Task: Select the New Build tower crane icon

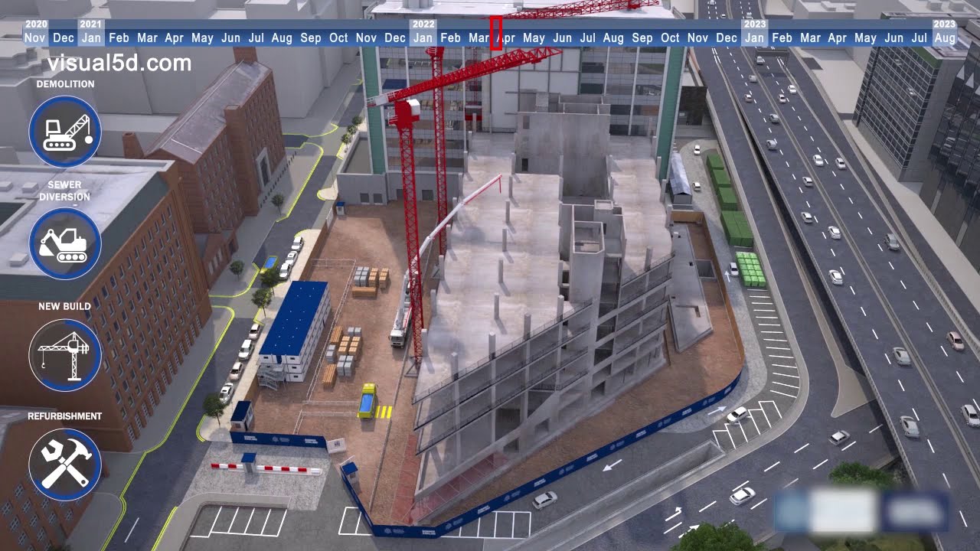Action: (65, 354)
